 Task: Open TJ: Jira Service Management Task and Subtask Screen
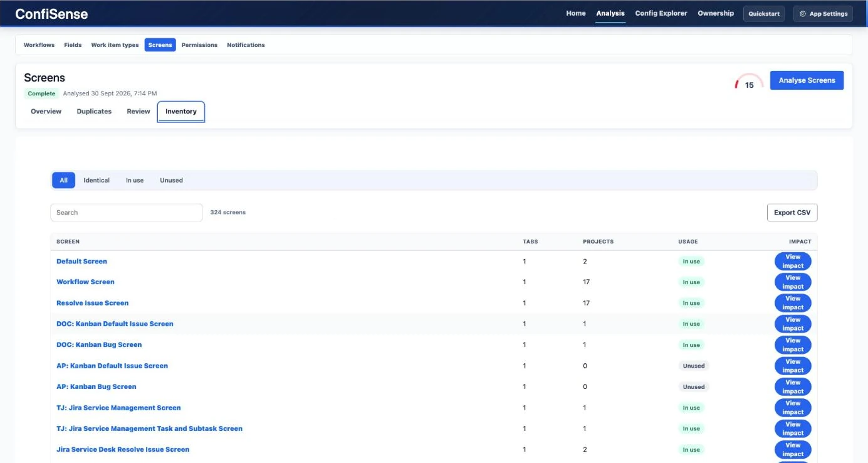[149, 429]
